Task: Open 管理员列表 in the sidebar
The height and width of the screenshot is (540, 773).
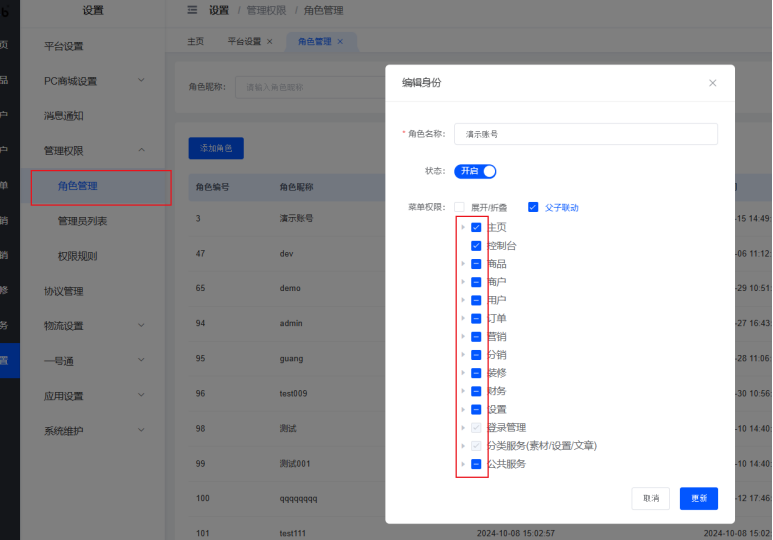Action: click(82, 221)
